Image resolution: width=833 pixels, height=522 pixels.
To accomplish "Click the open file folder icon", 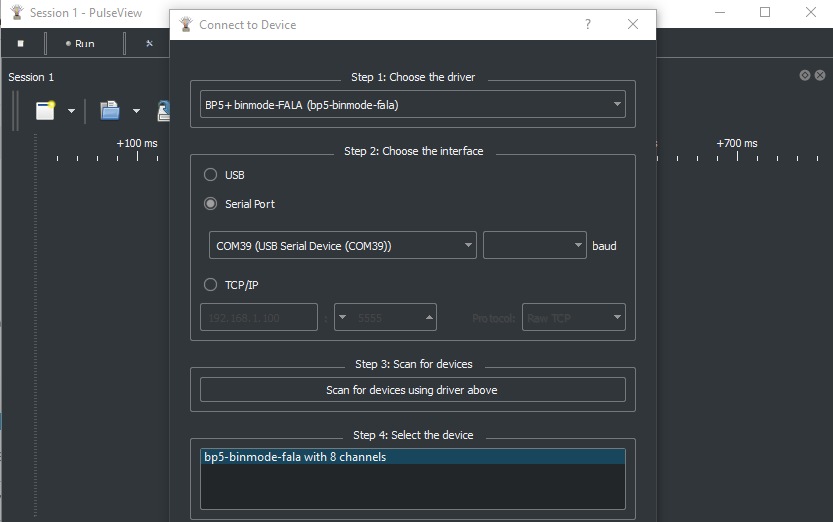I will point(110,110).
